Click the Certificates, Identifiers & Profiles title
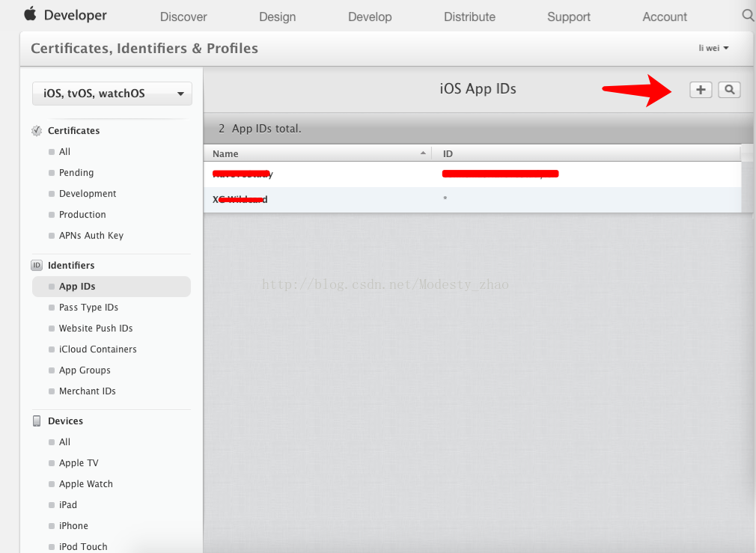This screenshot has width=756, height=553. pos(144,49)
